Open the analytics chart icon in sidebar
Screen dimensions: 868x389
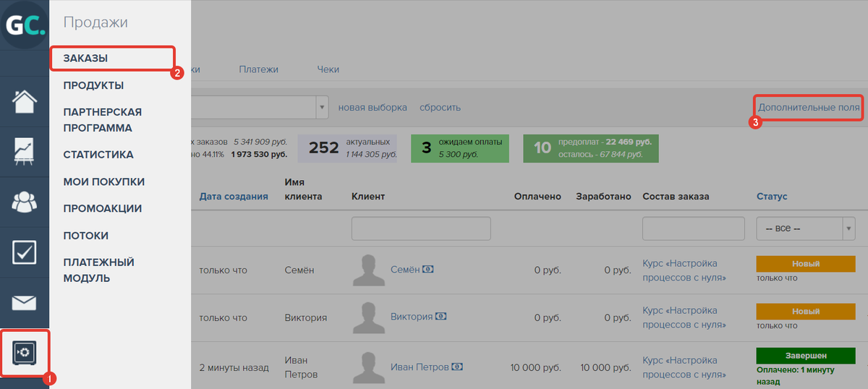click(25, 152)
